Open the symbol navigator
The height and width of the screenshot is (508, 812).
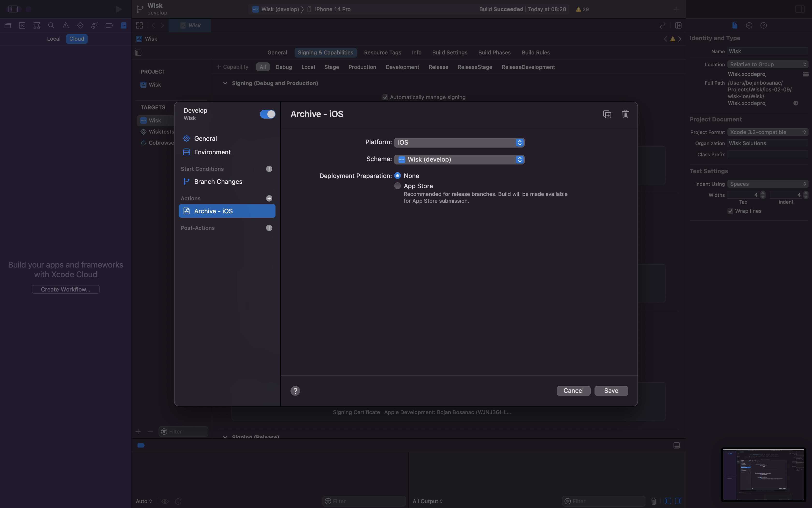tap(36, 26)
